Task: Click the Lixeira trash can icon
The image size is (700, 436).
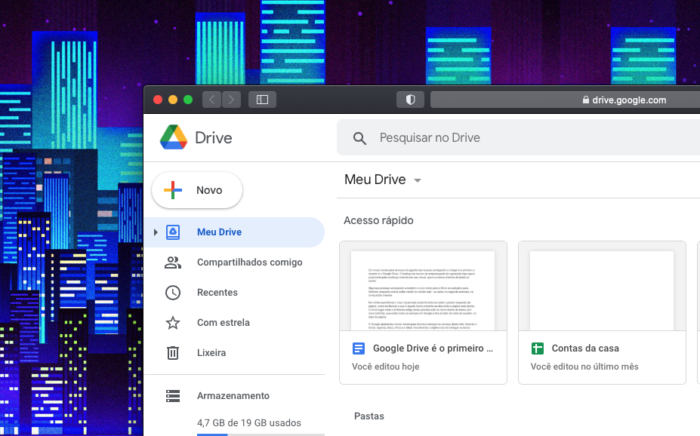Action: pos(173,353)
